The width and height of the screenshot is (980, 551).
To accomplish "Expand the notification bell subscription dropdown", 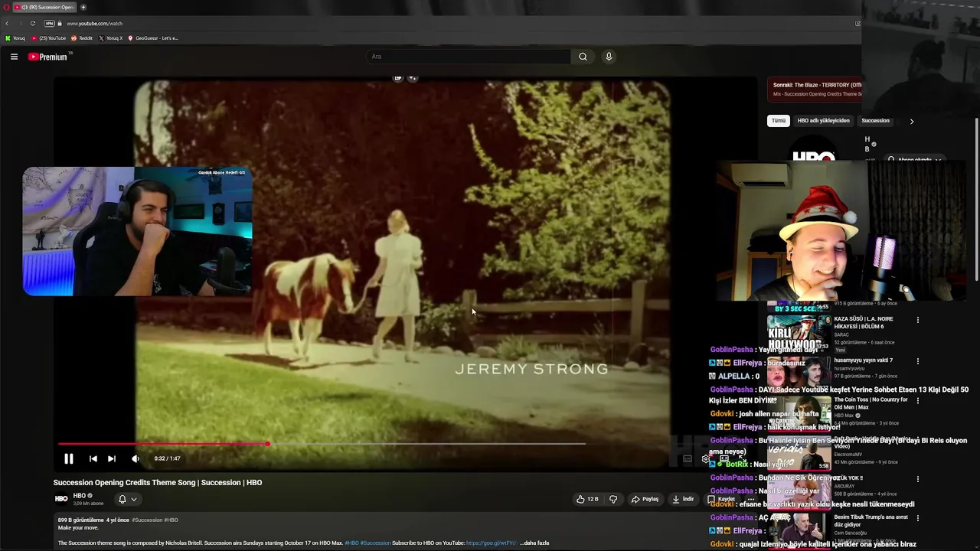I will click(x=127, y=499).
